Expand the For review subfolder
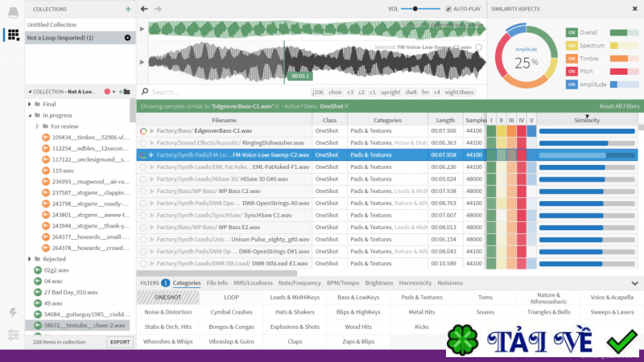Viewport: 644px width, 362px height. coord(37,126)
